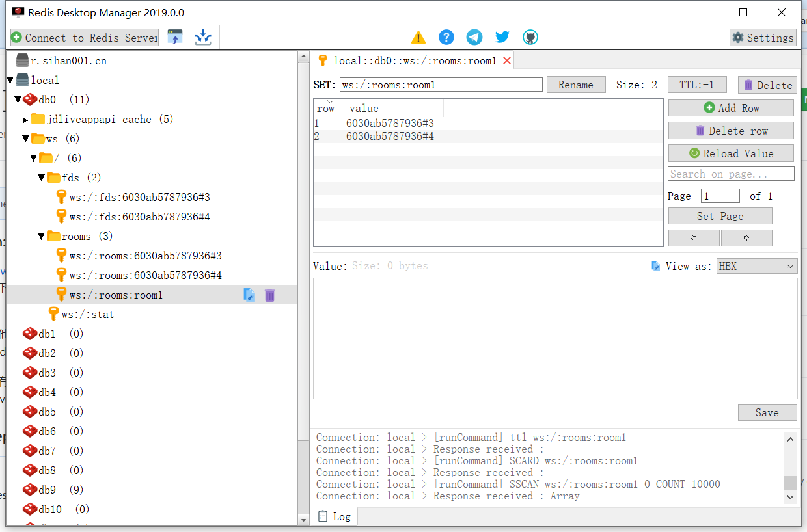Click the key tree scrollbar up arrow
The image size is (807, 532).
(303, 57)
